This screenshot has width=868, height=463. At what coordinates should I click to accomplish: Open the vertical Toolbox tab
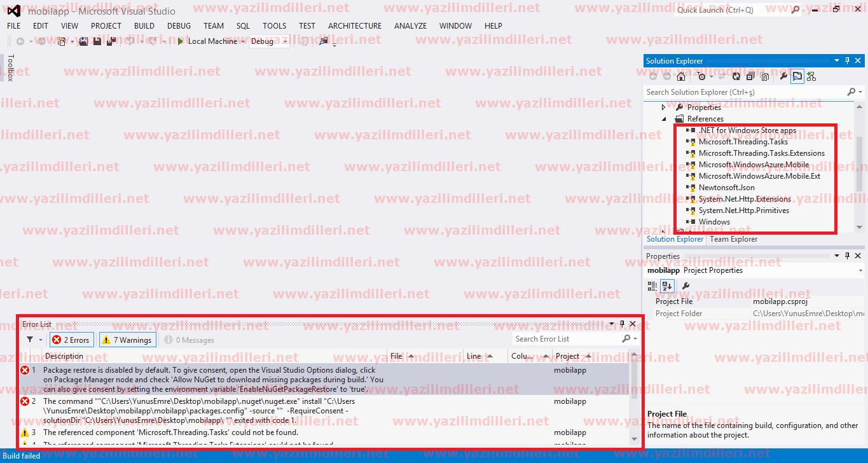point(10,67)
